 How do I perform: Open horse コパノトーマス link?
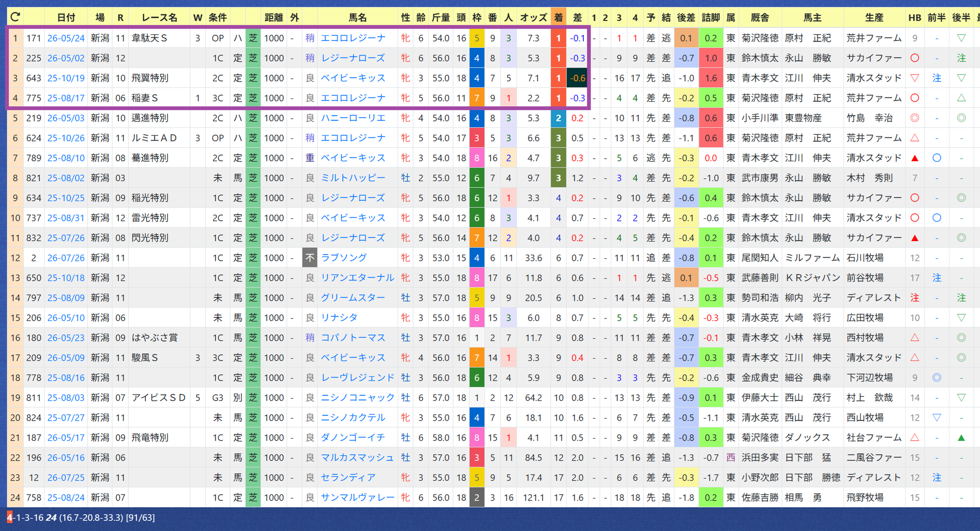click(x=353, y=338)
